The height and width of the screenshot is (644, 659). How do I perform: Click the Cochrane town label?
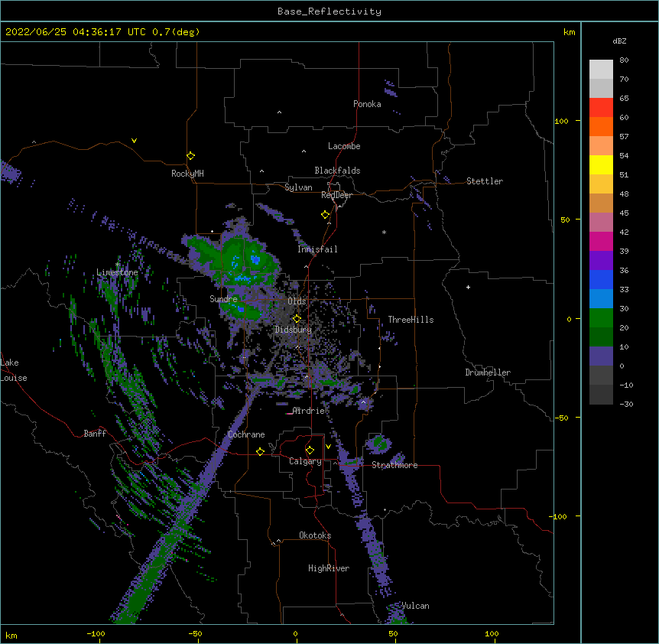point(246,434)
